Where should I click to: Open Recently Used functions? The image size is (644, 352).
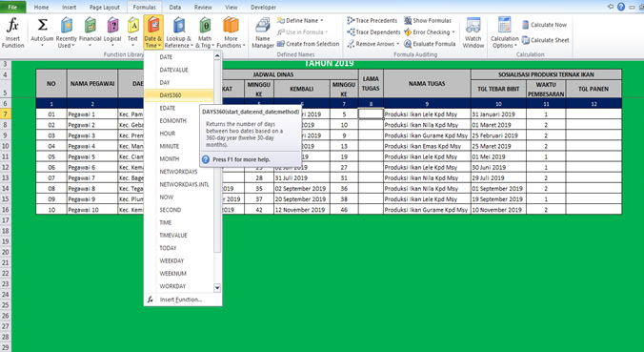[66, 33]
